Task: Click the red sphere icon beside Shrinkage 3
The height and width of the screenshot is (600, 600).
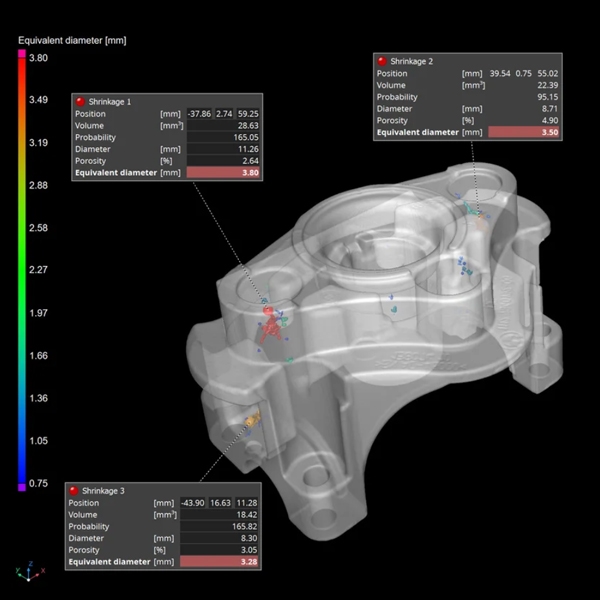Action: pyautogui.click(x=74, y=490)
